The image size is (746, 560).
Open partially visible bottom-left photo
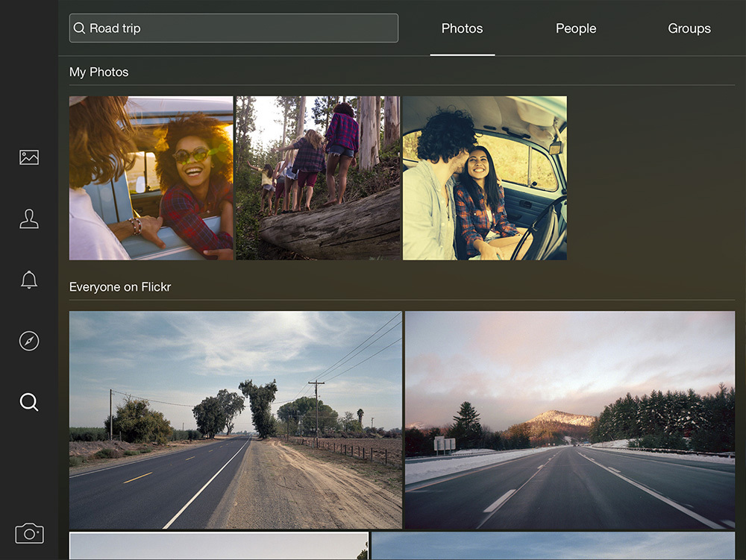coord(219,546)
